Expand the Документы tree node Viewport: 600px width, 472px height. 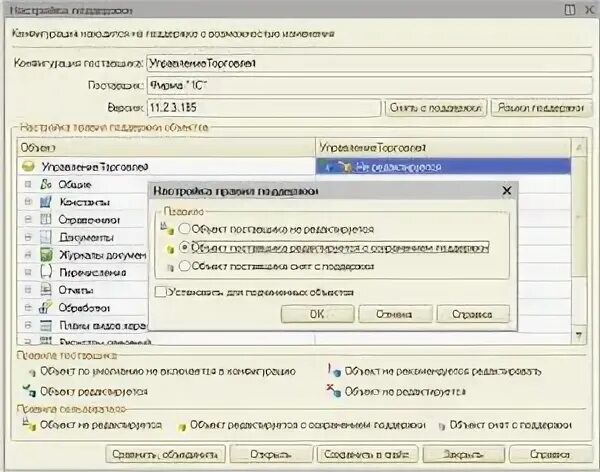click(x=28, y=237)
